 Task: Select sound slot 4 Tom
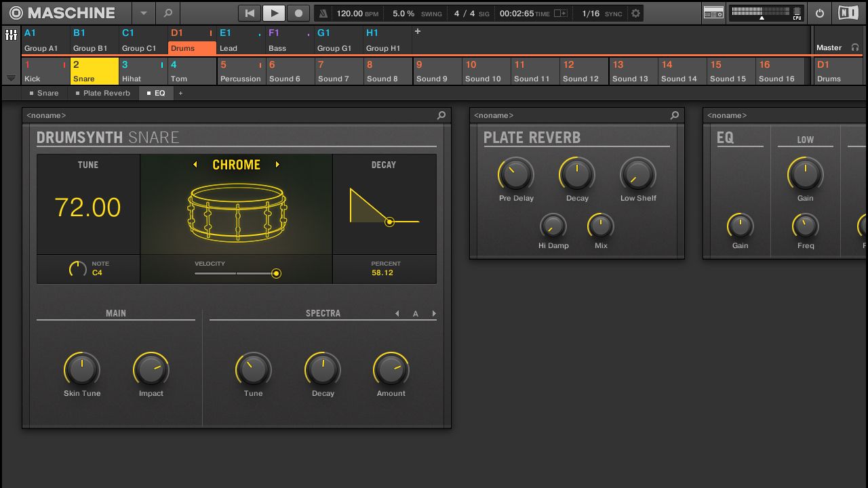193,71
